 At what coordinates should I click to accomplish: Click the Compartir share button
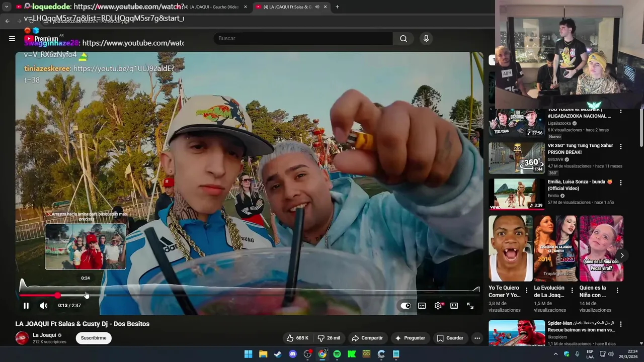click(x=367, y=338)
